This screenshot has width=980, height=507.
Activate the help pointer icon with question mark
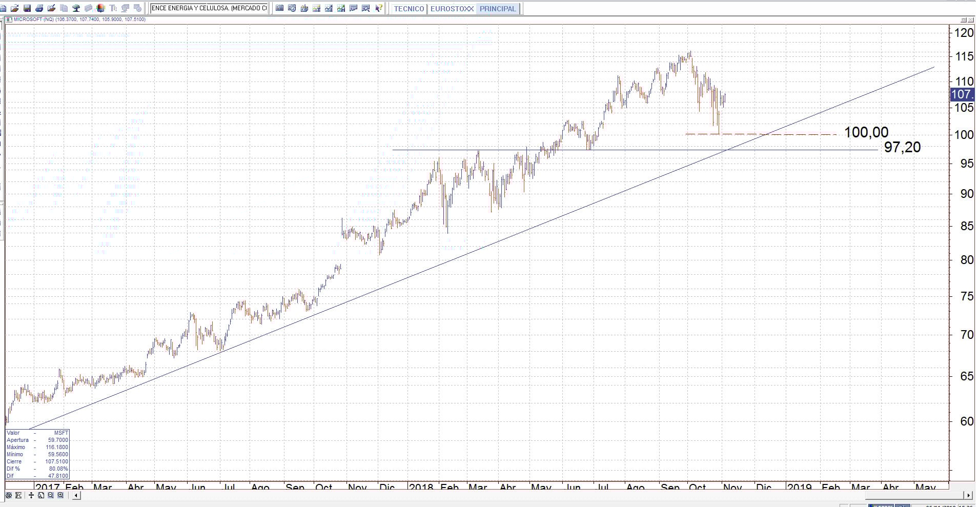pyautogui.click(x=379, y=8)
